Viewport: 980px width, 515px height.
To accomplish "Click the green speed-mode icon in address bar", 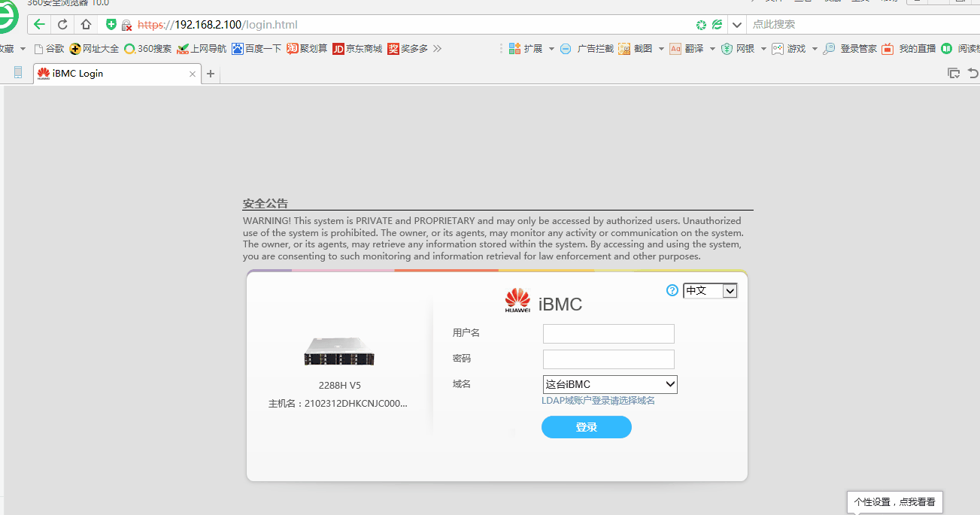I will 701,25.
